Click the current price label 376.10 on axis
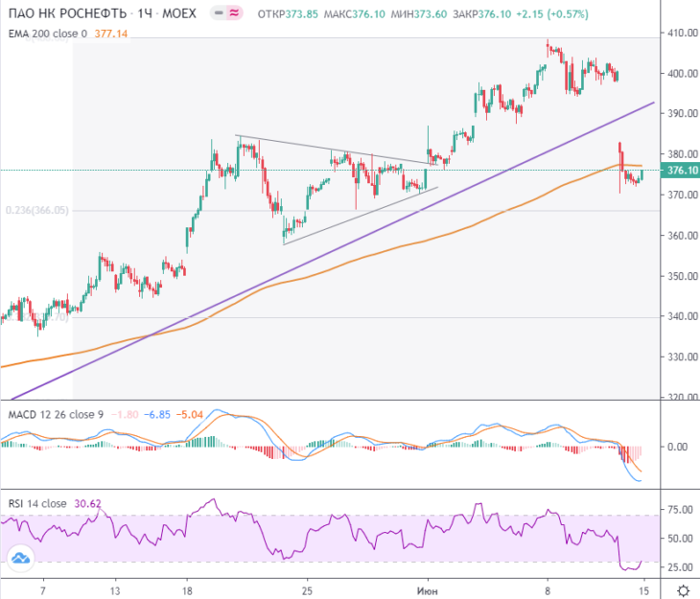The height and width of the screenshot is (599, 700). [x=682, y=170]
